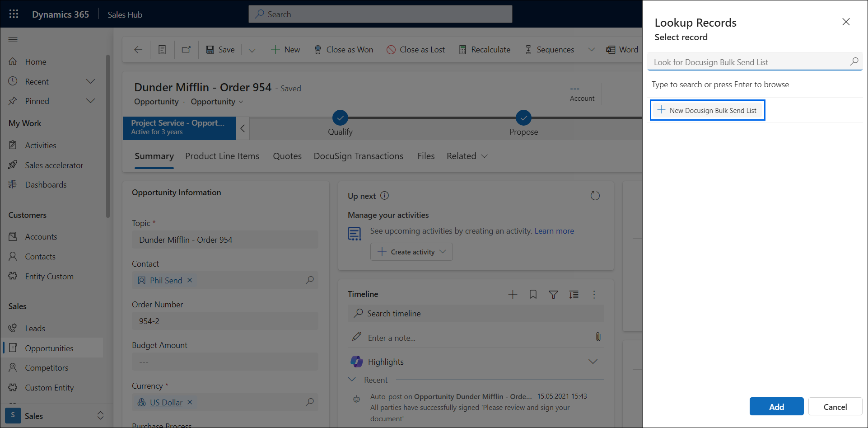
Task: Open the DocuSign Transactions tab
Action: [358, 156]
